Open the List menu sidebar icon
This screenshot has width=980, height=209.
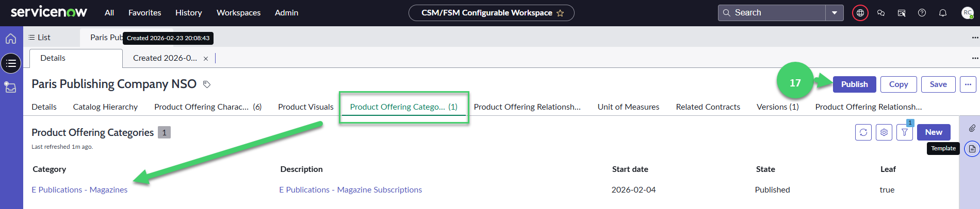[11, 63]
